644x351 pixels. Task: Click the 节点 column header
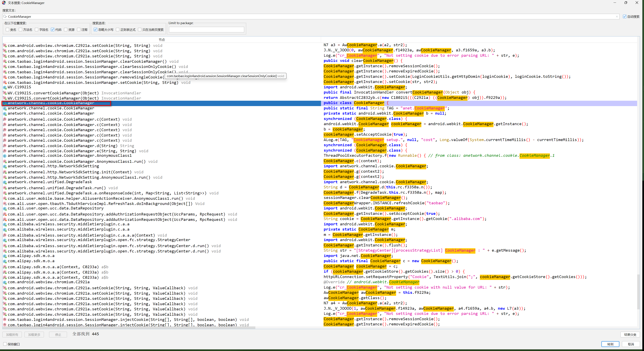coord(161,40)
